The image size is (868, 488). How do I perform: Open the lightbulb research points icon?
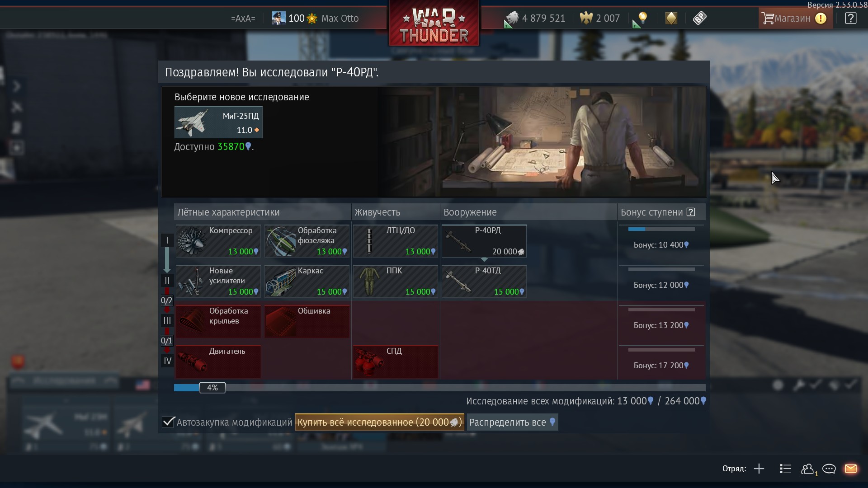pyautogui.click(x=642, y=18)
